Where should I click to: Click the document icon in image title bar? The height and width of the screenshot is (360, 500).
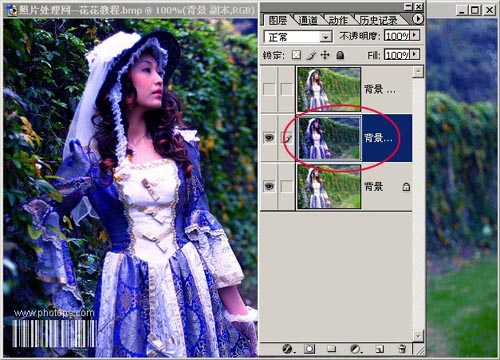click(11, 10)
